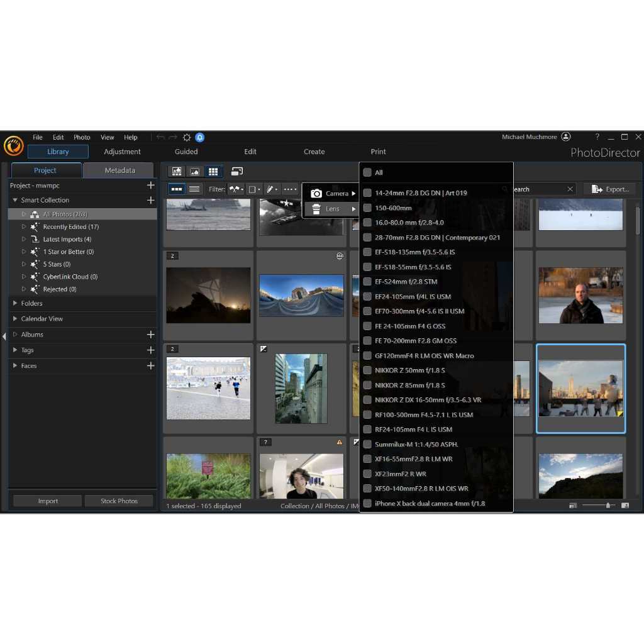Select the list view icon
Image resolution: width=644 pixels, height=644 pixels.
194,189
